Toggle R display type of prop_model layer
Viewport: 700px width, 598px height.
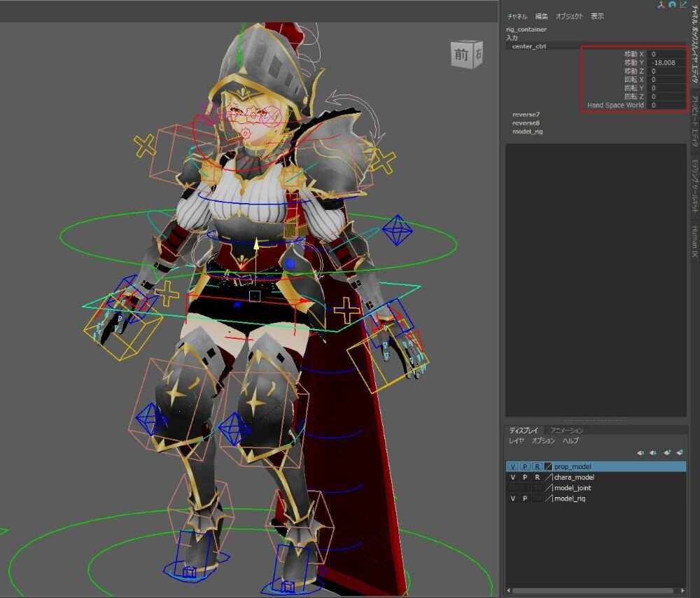point(537,466)
